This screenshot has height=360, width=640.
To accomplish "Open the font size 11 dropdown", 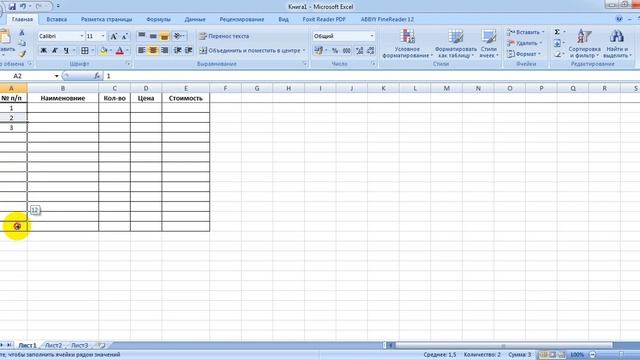I will click(x=103, y=36).
